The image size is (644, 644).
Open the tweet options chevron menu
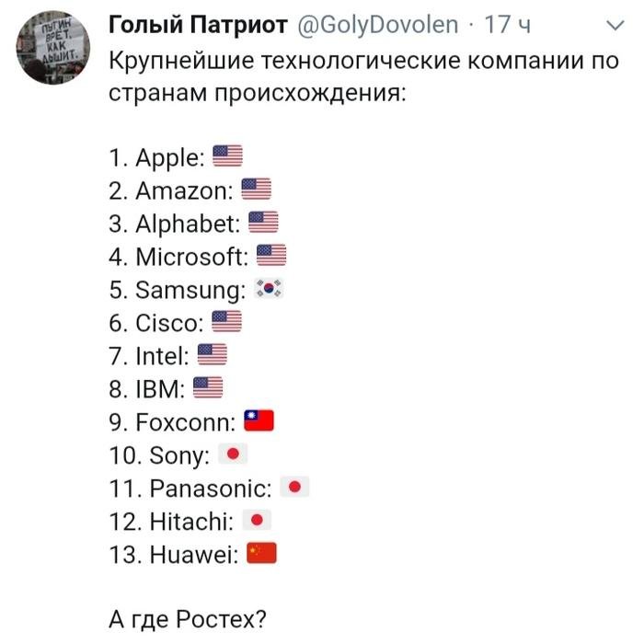(613, 27)
